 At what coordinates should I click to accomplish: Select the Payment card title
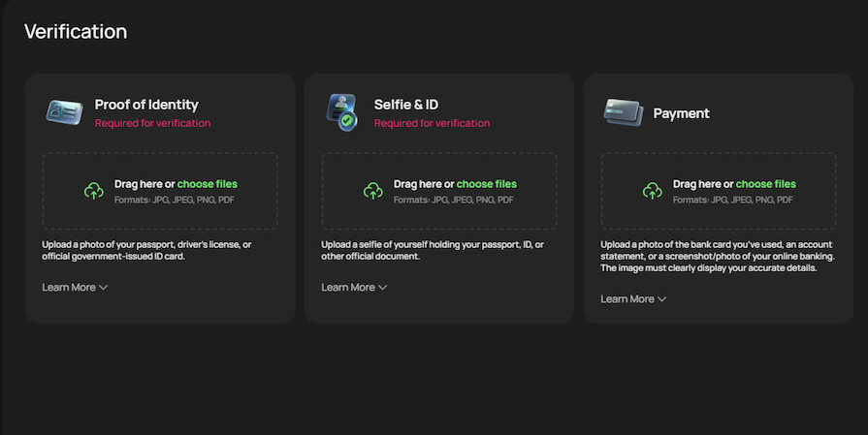(x=681, y=113)
